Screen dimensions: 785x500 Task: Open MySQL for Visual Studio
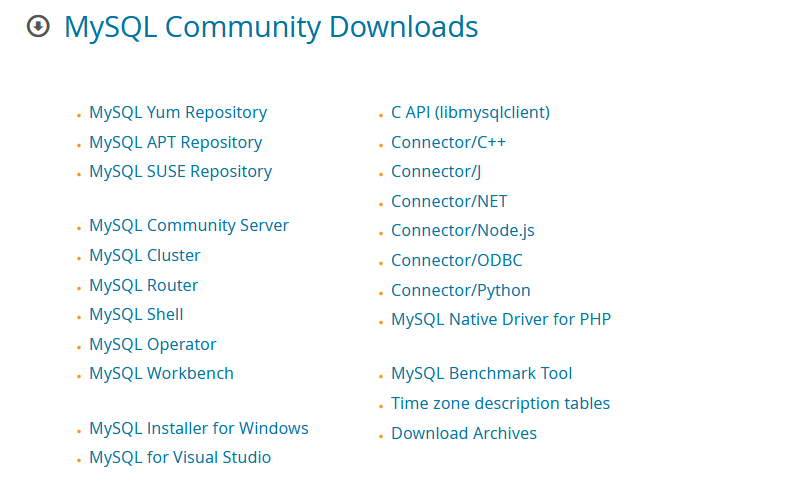pos(180,457)
